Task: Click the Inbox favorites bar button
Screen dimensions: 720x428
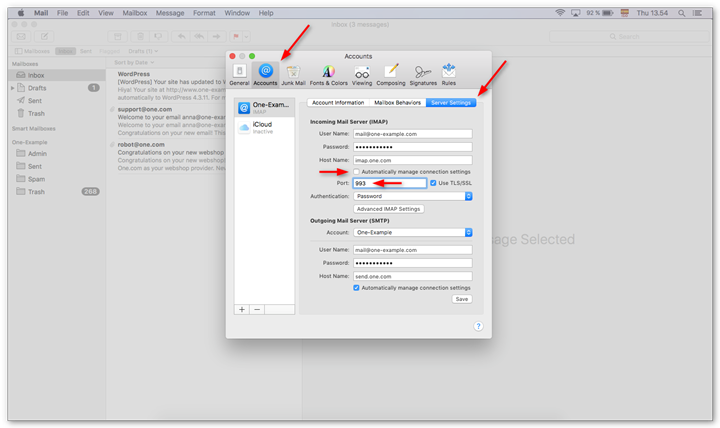Action: (66, 51)
